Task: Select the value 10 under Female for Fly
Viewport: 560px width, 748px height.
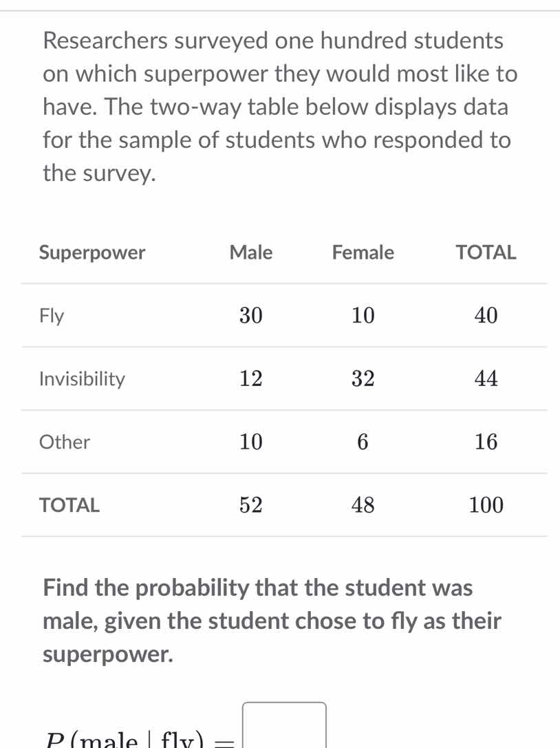Action: pyautogui.click(x=363, y=315)
